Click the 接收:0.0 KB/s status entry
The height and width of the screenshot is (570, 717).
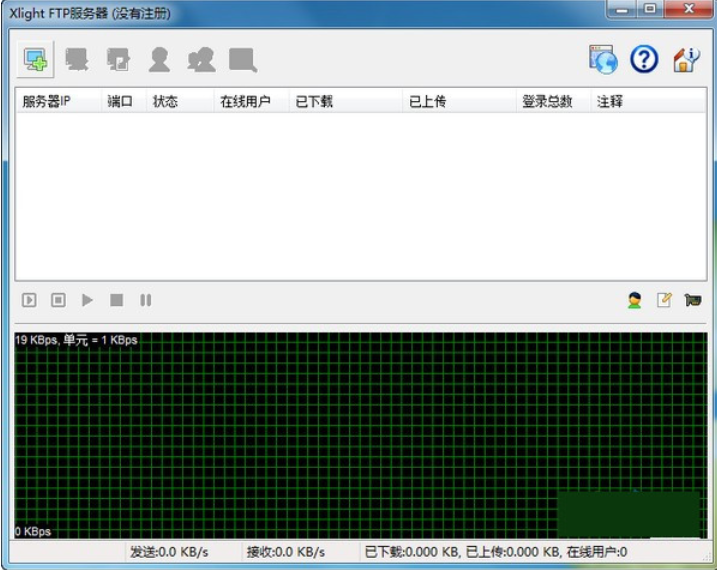(x=286, y=552)
